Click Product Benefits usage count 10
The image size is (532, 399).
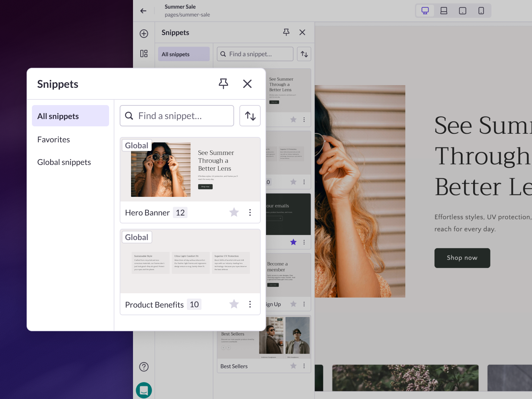point(194,304)
